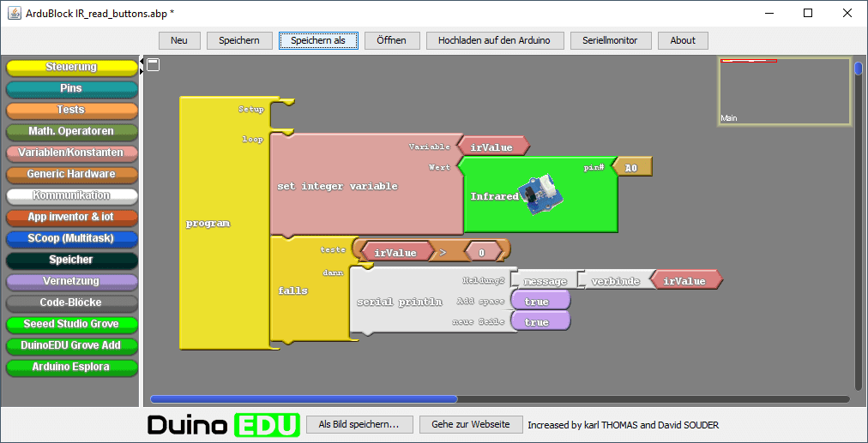Toggle the 'neue Zeile' true block
The width and height of the screenshot is (868, 443).
pos(539,321)
